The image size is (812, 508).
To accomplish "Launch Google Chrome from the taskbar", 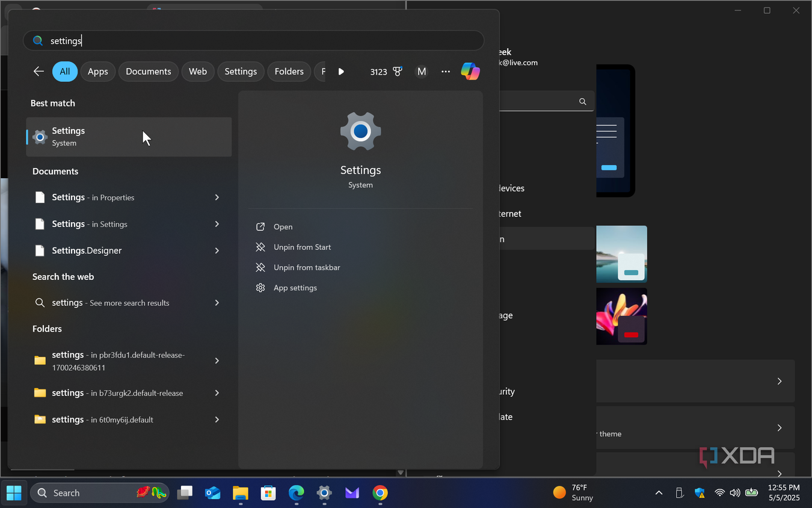I will (x=380, y=493).
